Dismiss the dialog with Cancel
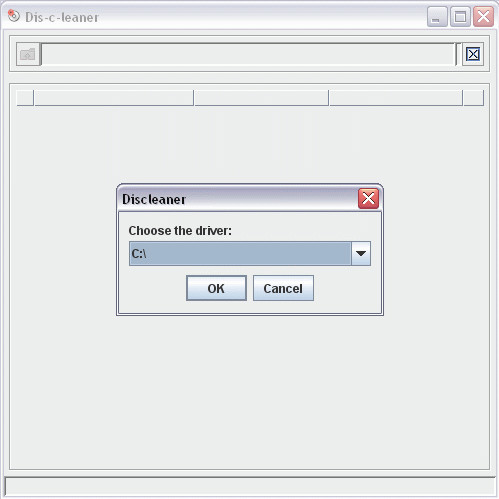The width and height of the screenshot is (499, 499). point(283,288)
